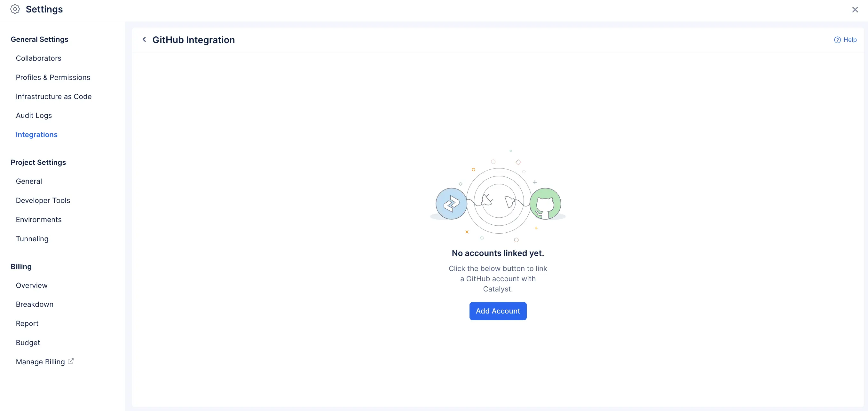Image resolution: width=868 pixels, height=411 pixels.
Task: Select Integrations in sidebar
Action: (36, 135)
